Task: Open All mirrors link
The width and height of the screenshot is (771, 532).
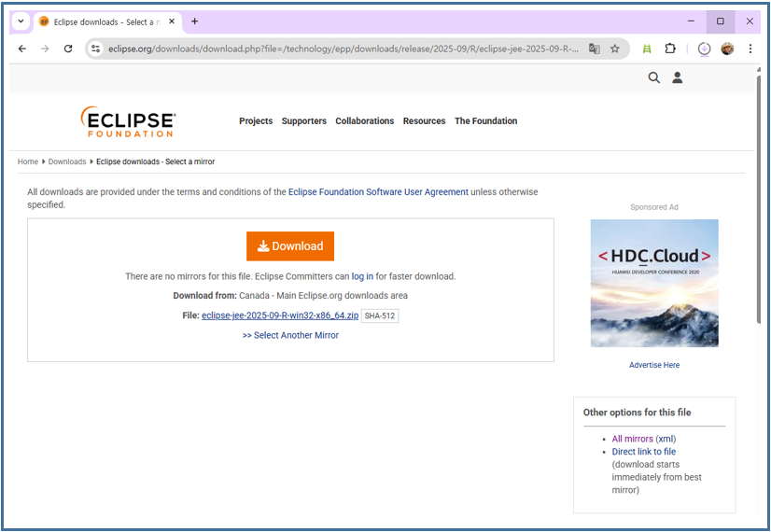Action: (x=632, y=439)
